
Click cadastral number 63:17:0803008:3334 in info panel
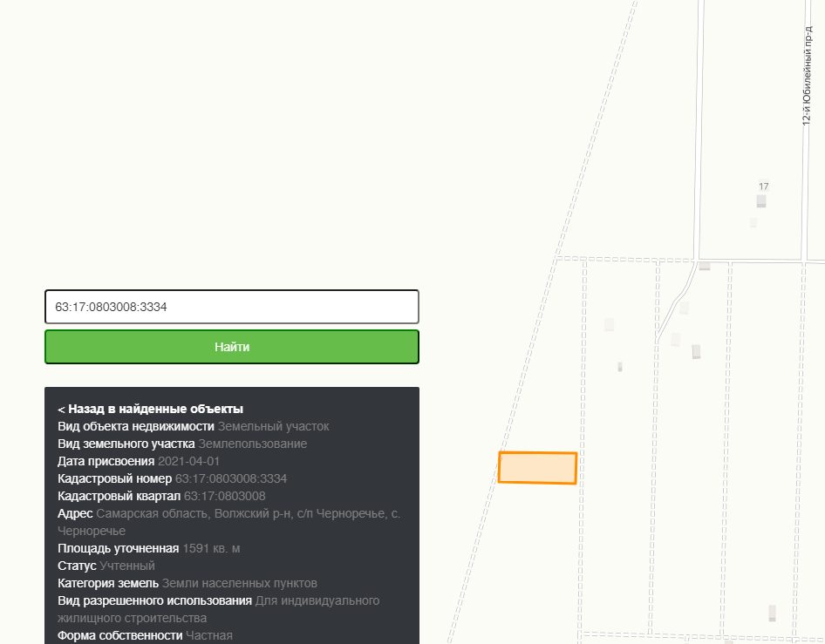(x=231, y=479)
